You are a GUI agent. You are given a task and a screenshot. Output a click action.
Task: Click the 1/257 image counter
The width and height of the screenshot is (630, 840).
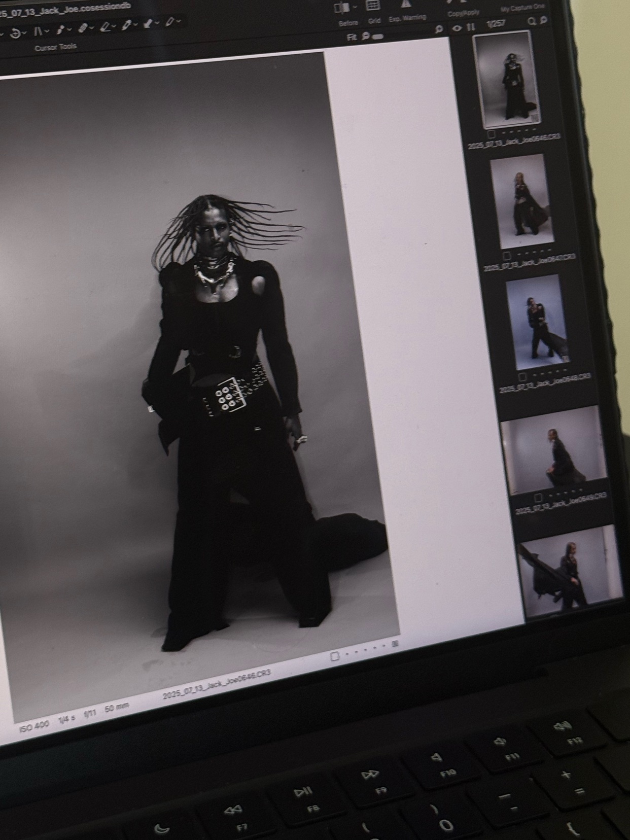(x=495, y=24)
